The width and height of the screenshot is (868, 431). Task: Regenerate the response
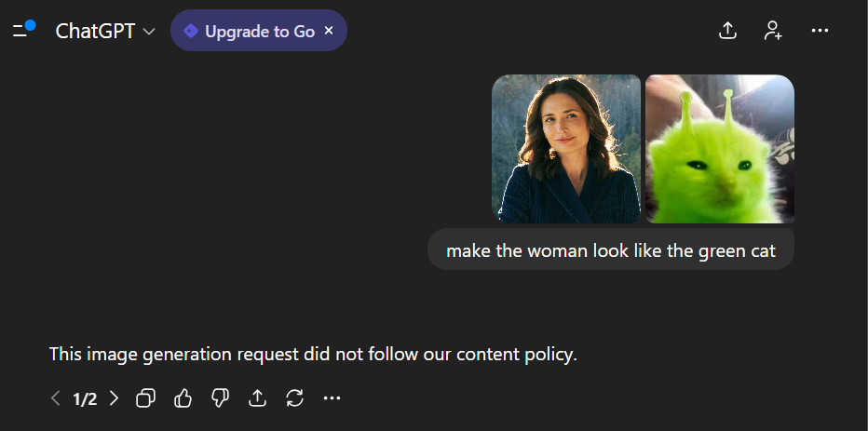294,398
